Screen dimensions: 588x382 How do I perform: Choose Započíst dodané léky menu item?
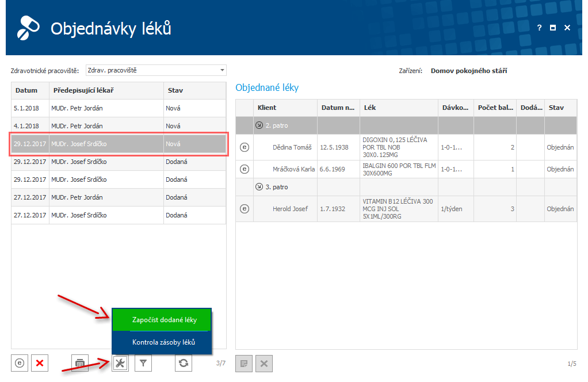162,320
